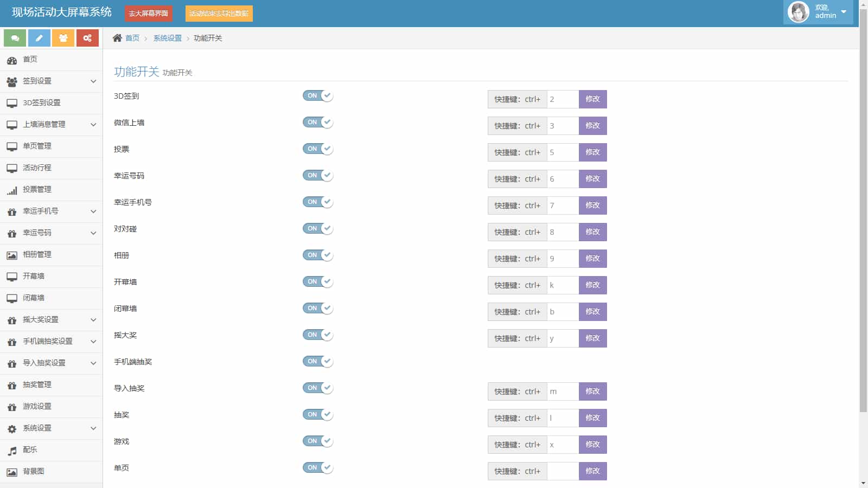868x488 pixels.
Task: Select 游戏设置 from the sidebar menu
Action: 37,407
